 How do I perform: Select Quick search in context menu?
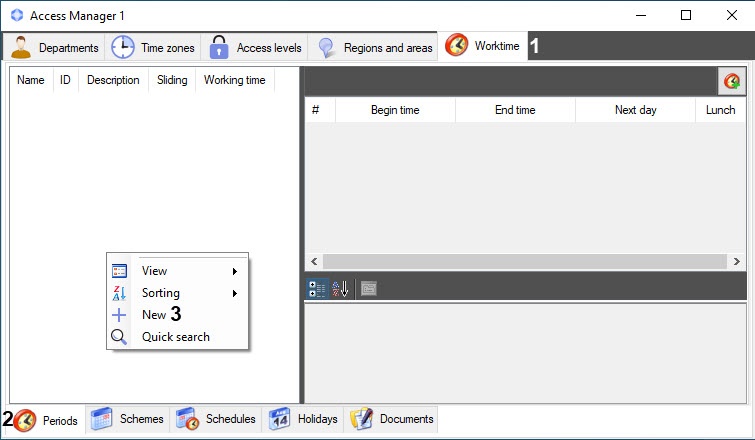click(x=178, y=337)
